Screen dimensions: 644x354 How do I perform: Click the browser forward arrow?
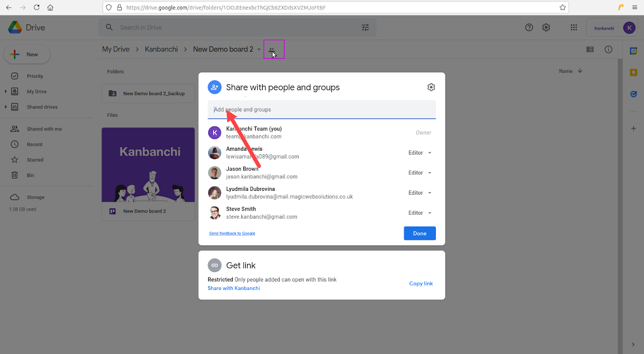coord(22,7)
